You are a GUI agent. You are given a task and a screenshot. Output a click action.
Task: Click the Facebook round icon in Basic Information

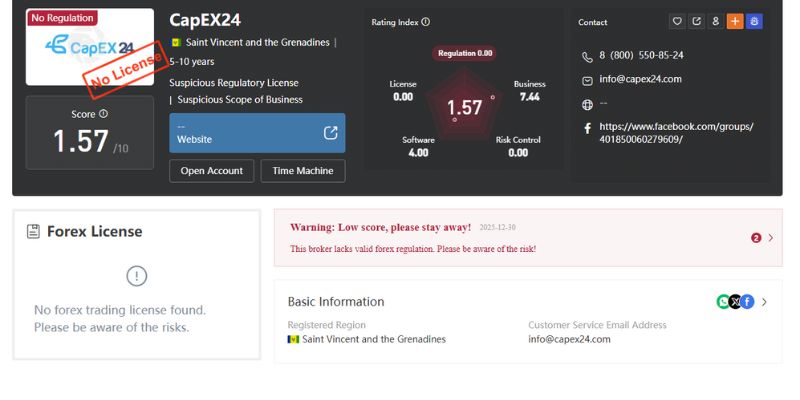747,302
